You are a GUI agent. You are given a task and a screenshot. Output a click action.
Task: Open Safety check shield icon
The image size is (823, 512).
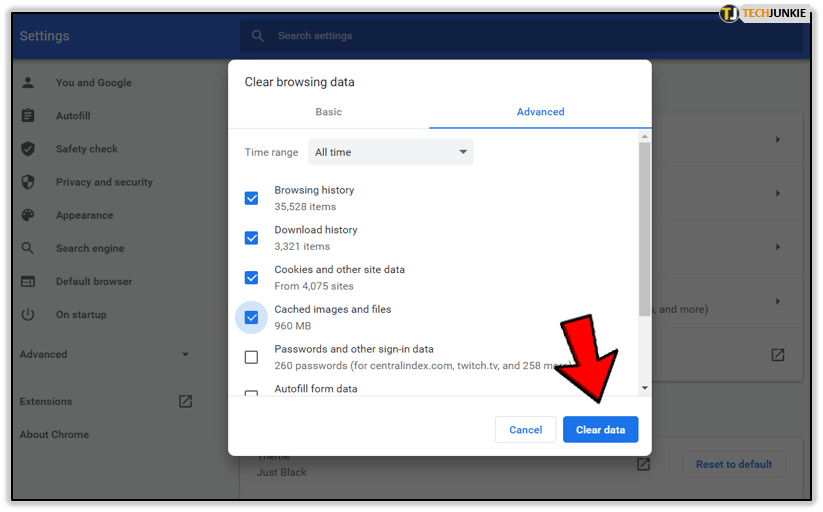[x=28, y=149]
